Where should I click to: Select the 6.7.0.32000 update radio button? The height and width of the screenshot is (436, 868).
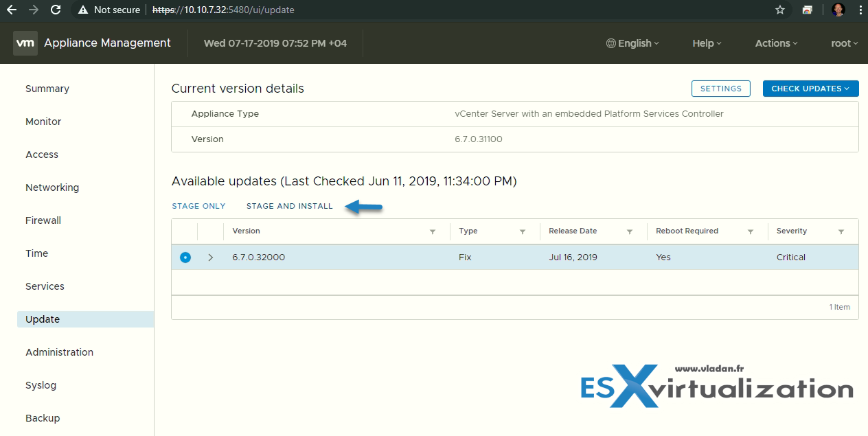[x=185, y=257]
